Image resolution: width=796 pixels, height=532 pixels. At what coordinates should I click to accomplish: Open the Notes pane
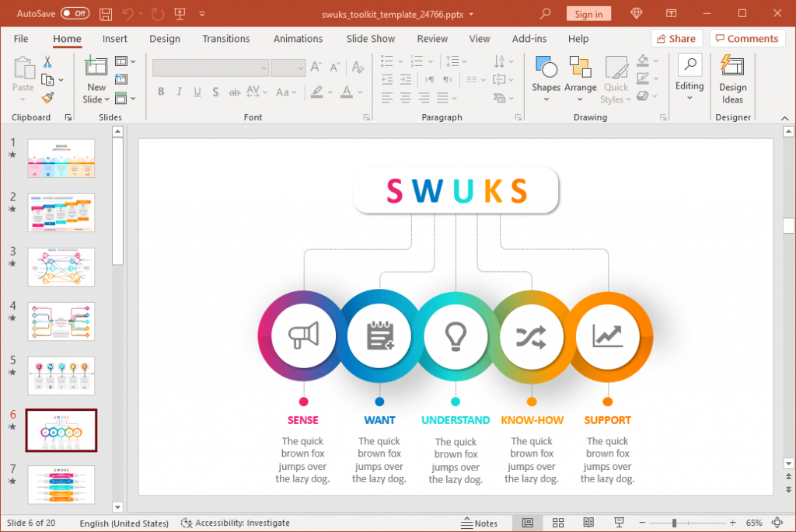click(x=479, y=523)
